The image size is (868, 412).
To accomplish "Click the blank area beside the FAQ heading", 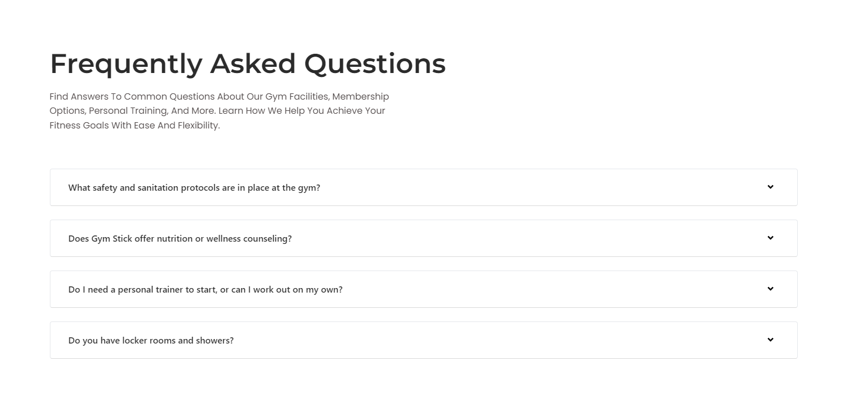I will coord(623,63).
